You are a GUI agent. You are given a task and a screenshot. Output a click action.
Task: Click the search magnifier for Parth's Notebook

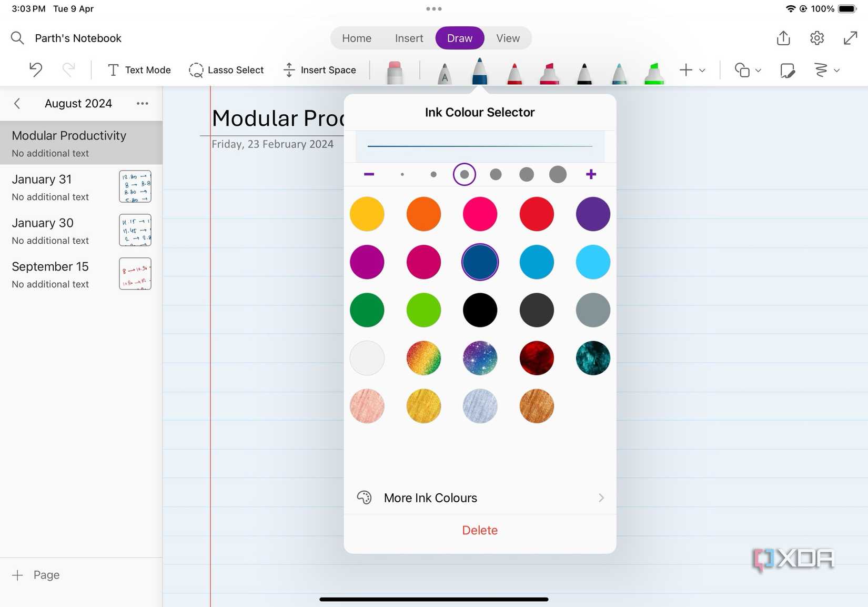coord(17,38)
